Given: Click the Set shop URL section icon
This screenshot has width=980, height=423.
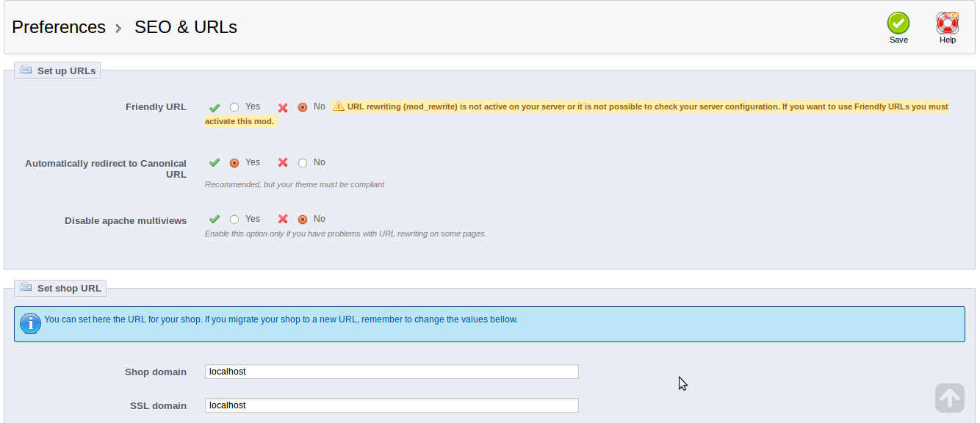Looking at the screenshot, I should click(26, 288).
